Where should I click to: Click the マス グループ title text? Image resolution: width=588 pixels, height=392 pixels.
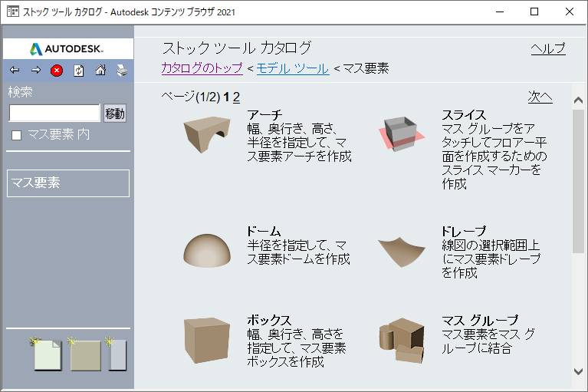click(480, 320)
